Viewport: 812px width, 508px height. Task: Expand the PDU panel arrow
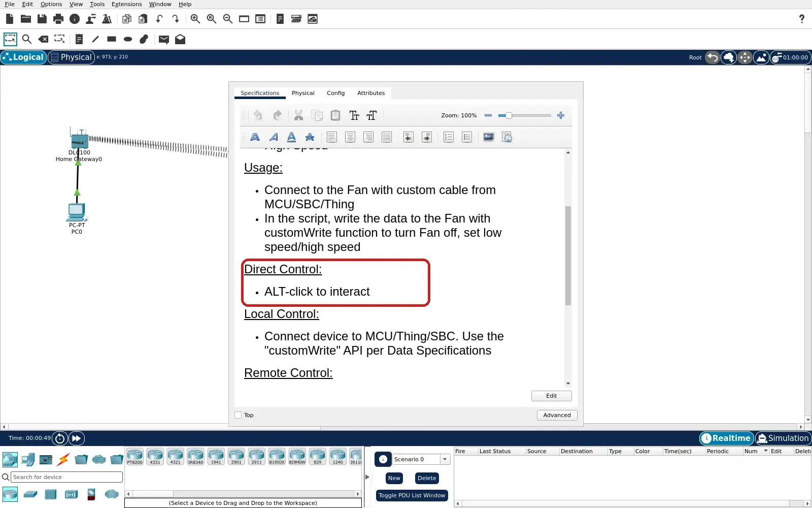[x=367, y=477]
